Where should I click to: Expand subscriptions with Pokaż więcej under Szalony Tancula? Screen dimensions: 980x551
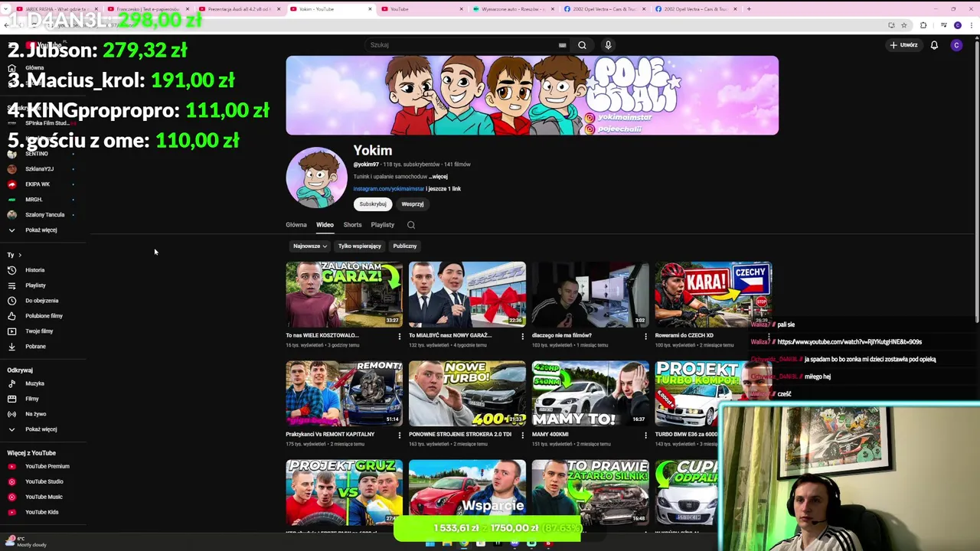pos(41,230)
